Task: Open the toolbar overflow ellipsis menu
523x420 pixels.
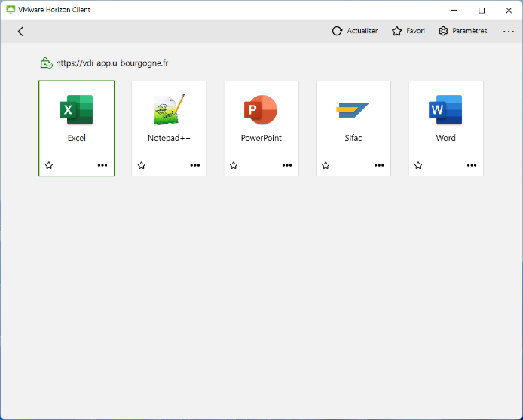Action: pos(509,32)
